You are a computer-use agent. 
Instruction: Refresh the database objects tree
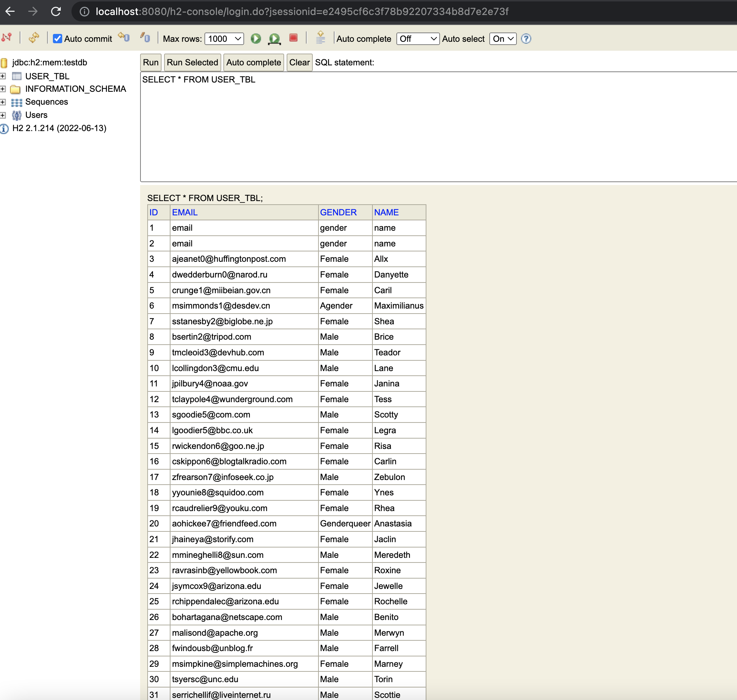(x=34, y=38)
